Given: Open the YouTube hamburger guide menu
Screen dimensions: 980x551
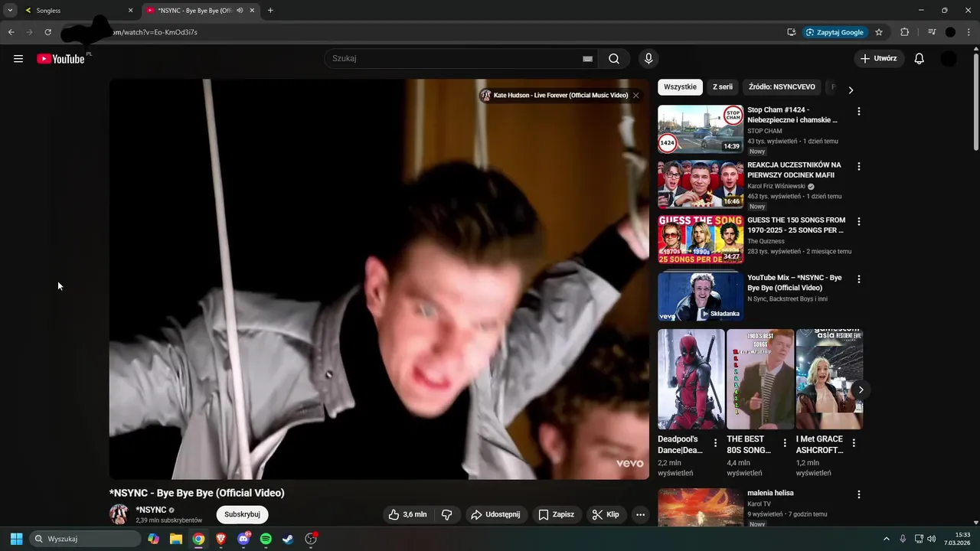Looking at the screenshot, I should 18,59.
